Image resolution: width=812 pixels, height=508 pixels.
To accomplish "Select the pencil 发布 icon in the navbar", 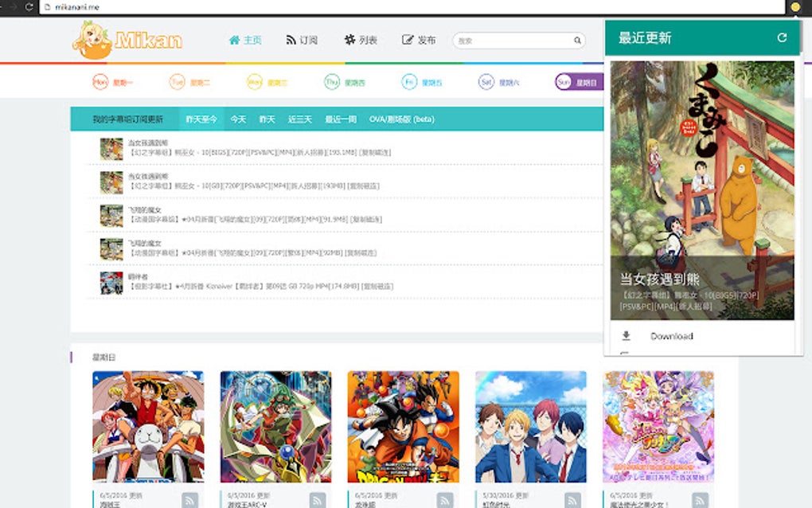I will point(408,38).
